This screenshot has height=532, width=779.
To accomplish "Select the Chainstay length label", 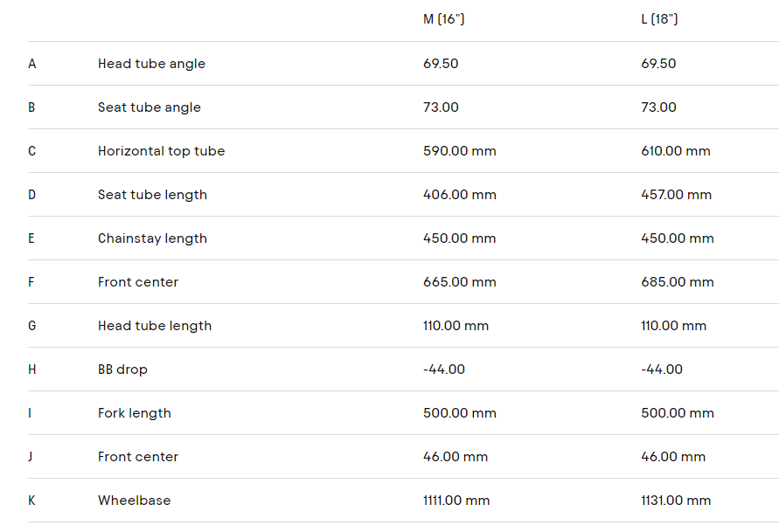I will pos(152,238).
